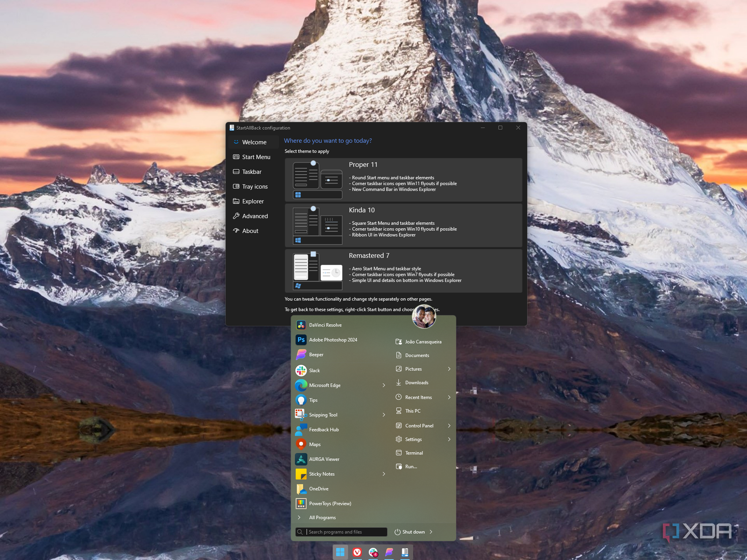Switch to the Taskbar settings page
The width and height of the screenshot is (747, 560).
point(252,172)
